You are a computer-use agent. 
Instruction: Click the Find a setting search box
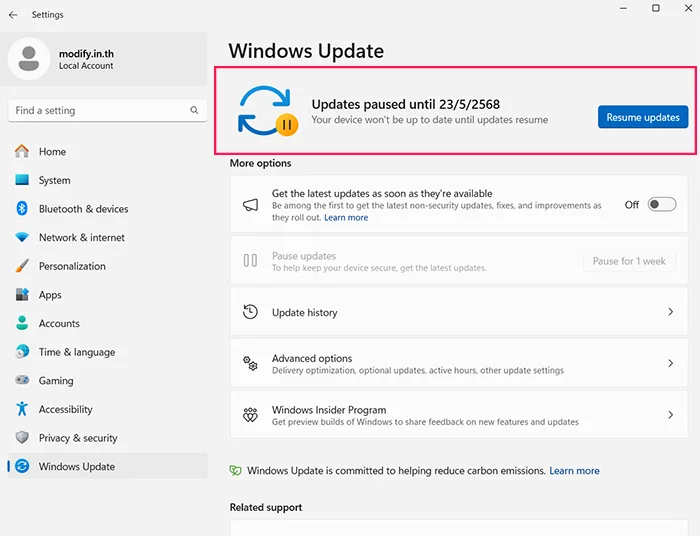click(x=108, y=110)
